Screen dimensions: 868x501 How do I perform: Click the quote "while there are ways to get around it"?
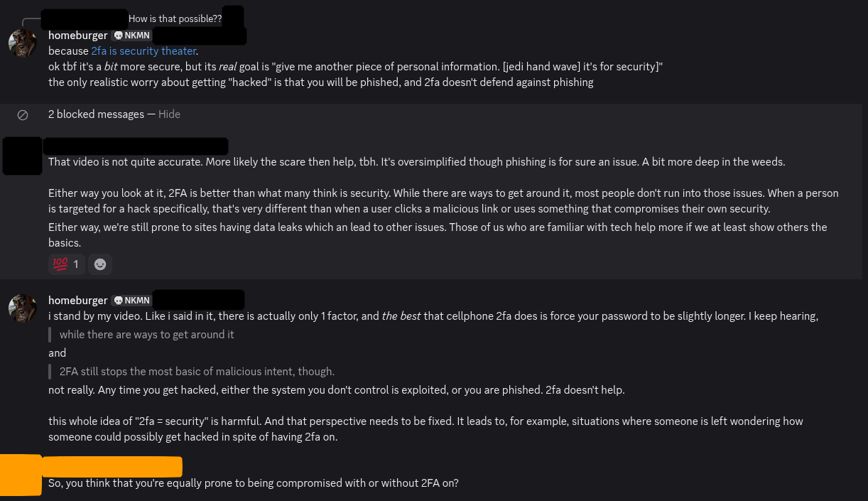(x=146, y=335)
